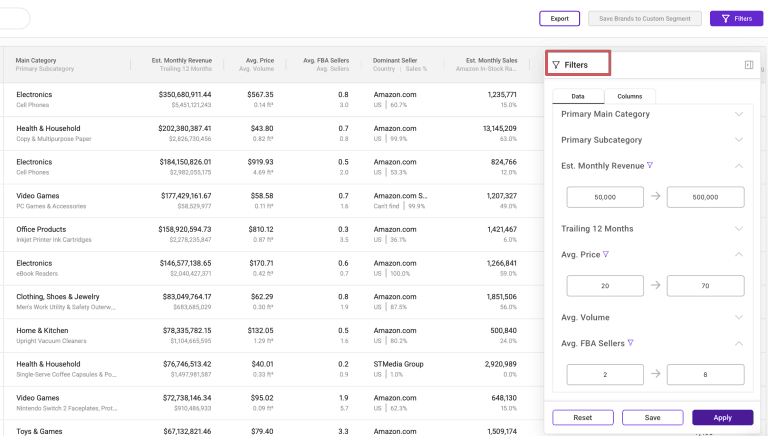Click Single-Serve Coffee Capsules subcategory
This screenshot has width=768, height=436.
[x=66, y=374]
